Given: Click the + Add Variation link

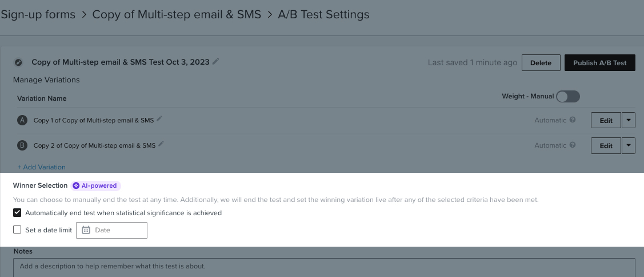Looking at the screenshot, I should pos(41,167).
